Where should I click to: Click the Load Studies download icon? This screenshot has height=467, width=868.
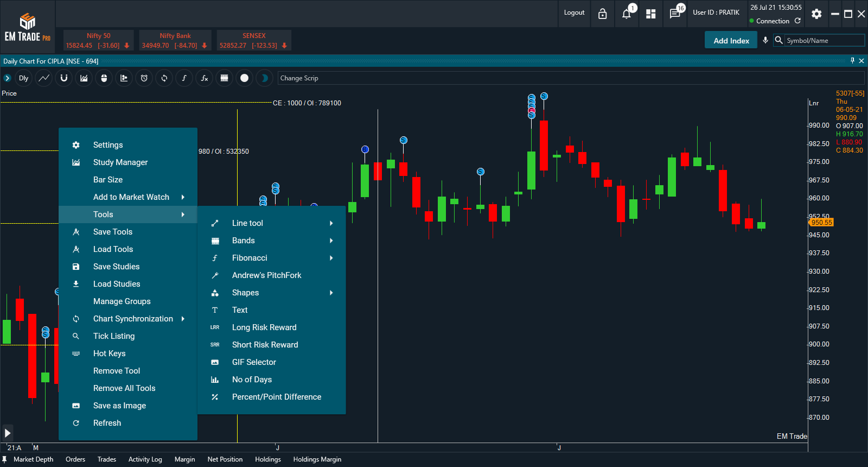[x=76, y=284]
